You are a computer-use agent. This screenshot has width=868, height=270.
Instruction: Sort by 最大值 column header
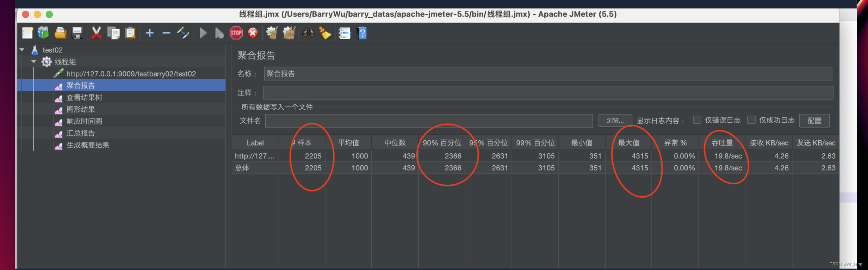point(628,143)
